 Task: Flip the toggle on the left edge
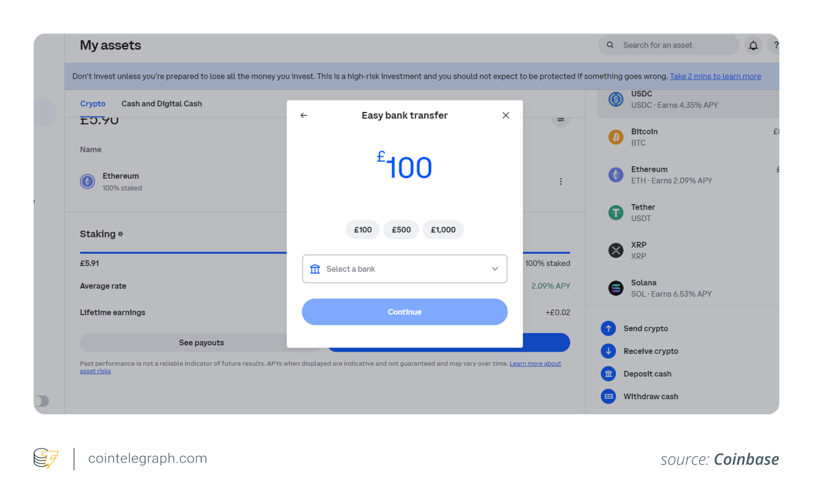[x=43, y=401]
